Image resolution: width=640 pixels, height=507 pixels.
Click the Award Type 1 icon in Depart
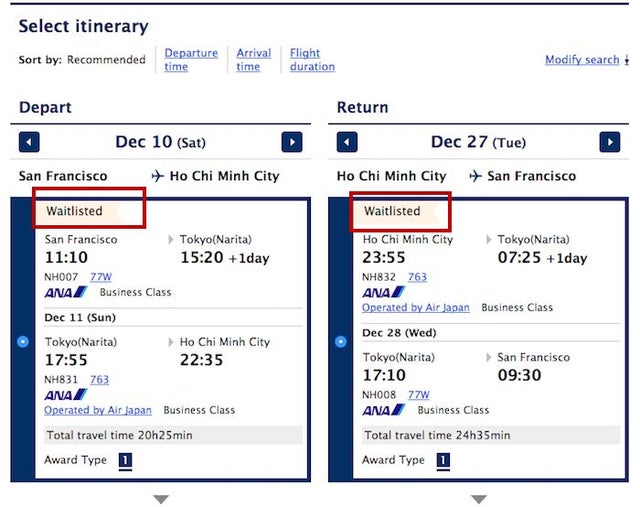[125, 461]
